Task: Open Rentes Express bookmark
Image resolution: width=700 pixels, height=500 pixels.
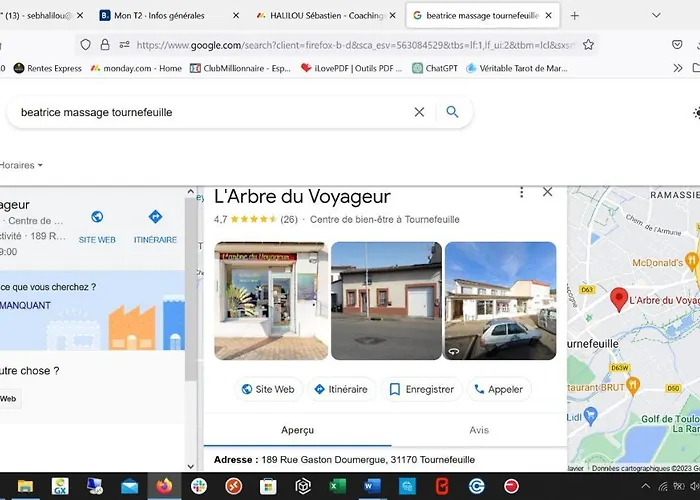Action: (48, 68)
